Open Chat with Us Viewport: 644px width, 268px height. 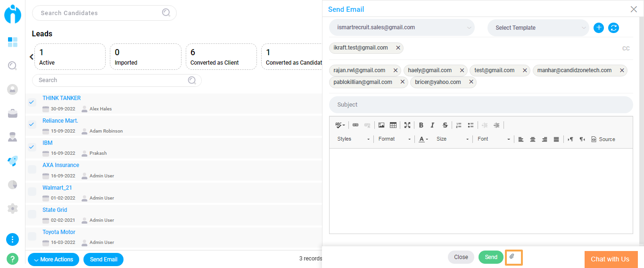[610, 259]
